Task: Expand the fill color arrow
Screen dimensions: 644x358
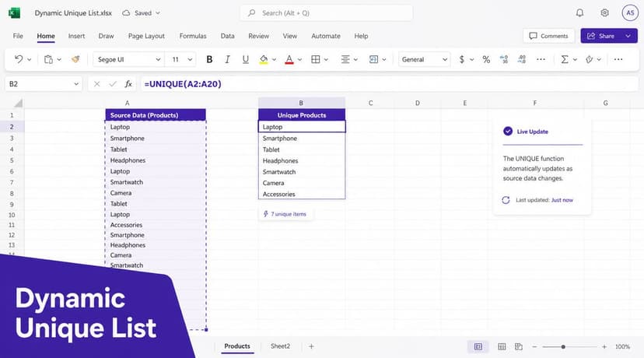Action: coord(274,60)
